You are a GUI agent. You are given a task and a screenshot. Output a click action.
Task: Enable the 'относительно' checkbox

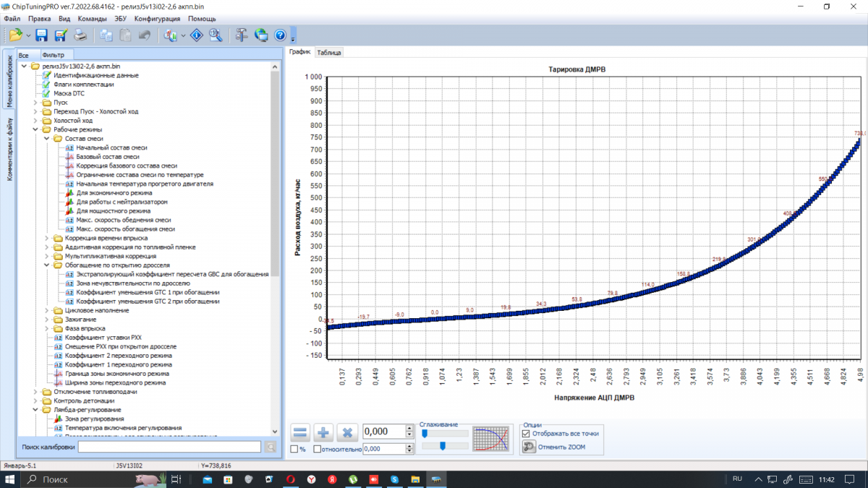coord(318,449)
